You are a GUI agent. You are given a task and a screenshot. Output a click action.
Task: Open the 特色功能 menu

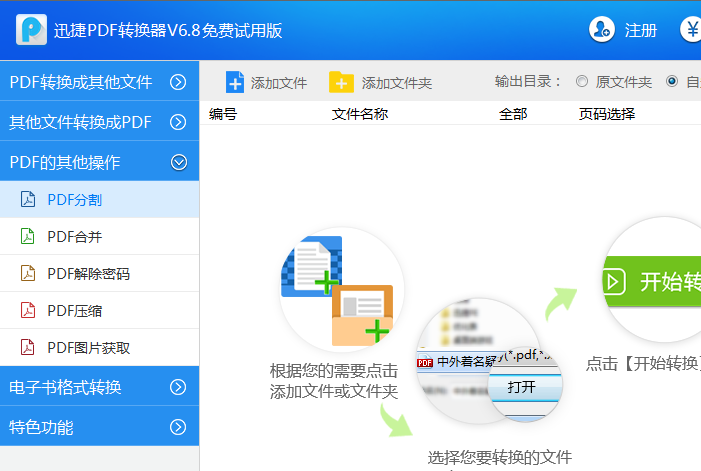[x=99, y=427]
